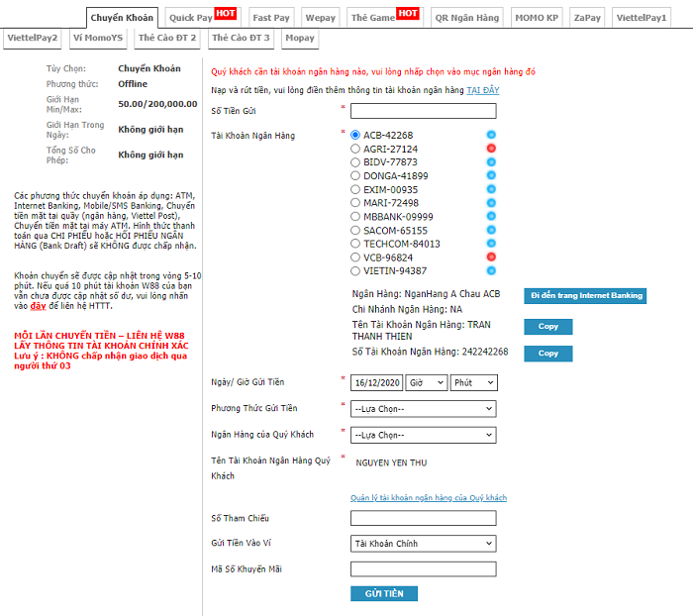693x616 pixels.
Task: Click the blue status icon beside MBBANK-09999
Action: 491,216
